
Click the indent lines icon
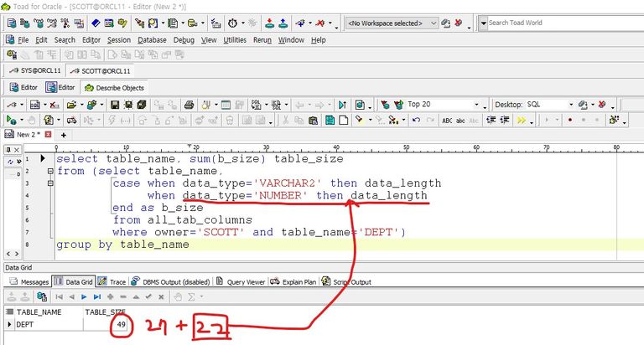pos(491,121)
